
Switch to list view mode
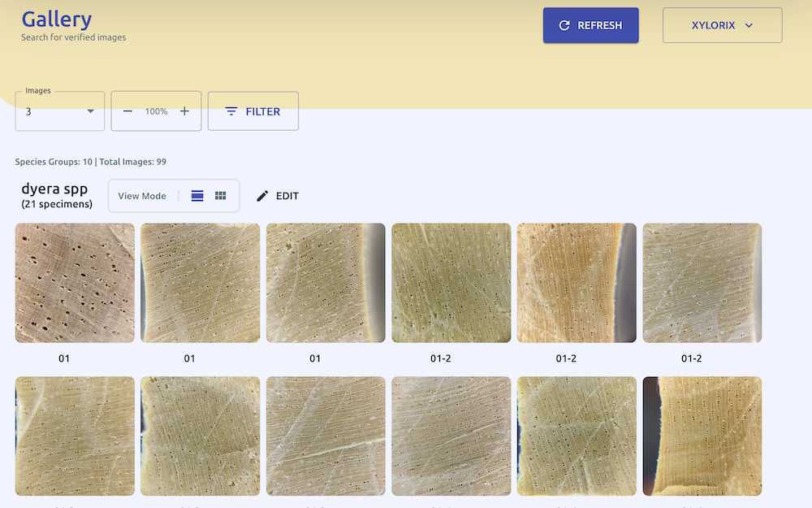pos(197,196)
